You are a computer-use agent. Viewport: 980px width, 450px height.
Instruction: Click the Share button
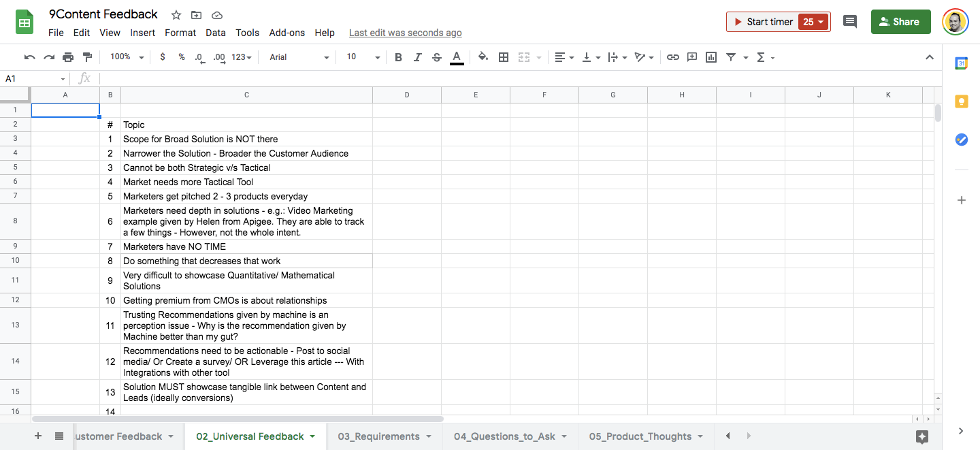pyautogui.click(x=900, y=22)
